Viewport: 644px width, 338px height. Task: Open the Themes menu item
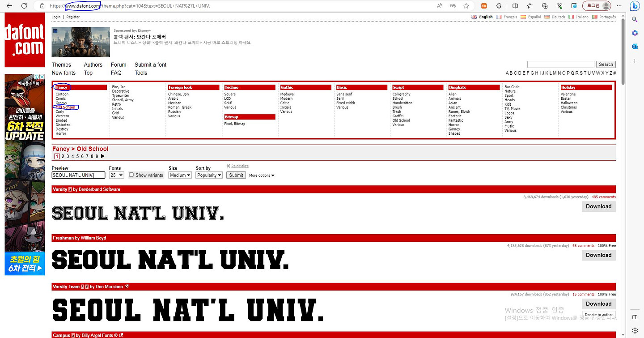tap(61, 65)
